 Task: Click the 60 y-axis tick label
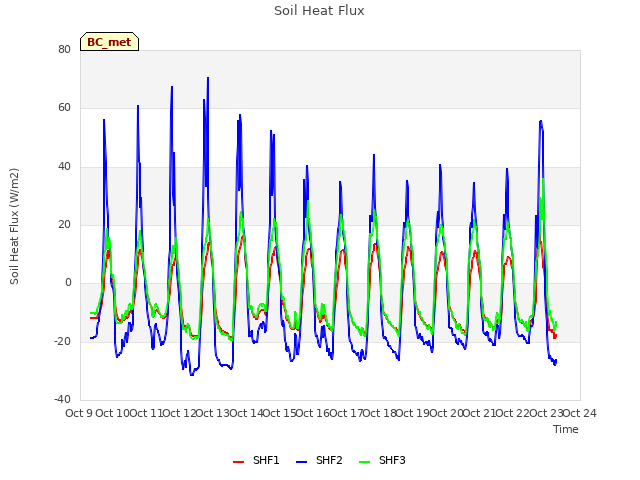(x=64, y=108)
